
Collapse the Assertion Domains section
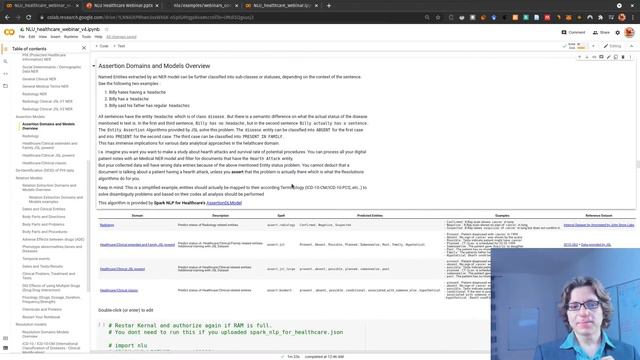coord(93,66)
